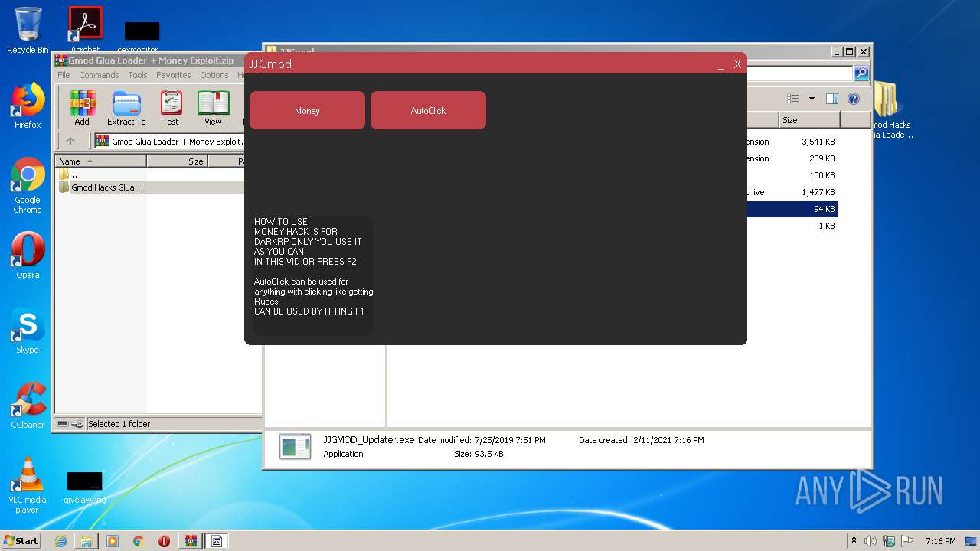980x551 pixels.
Task: Launch Chrome from taskbar
Action: 139,541
